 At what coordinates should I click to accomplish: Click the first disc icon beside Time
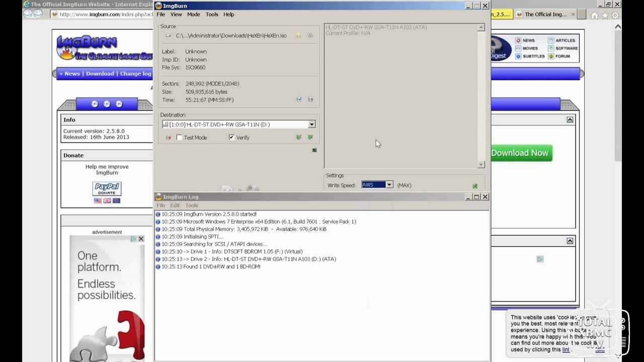[299, 100]
